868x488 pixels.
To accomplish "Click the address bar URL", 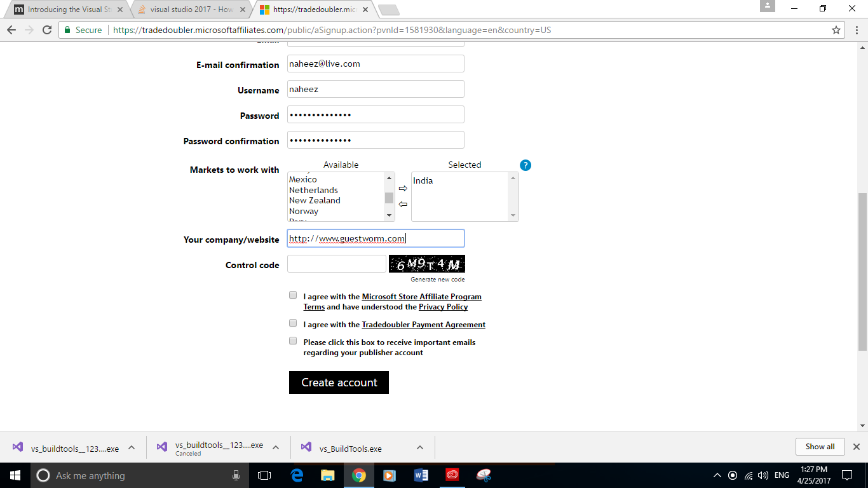I will pyautogui.click(x=332, y=30).
